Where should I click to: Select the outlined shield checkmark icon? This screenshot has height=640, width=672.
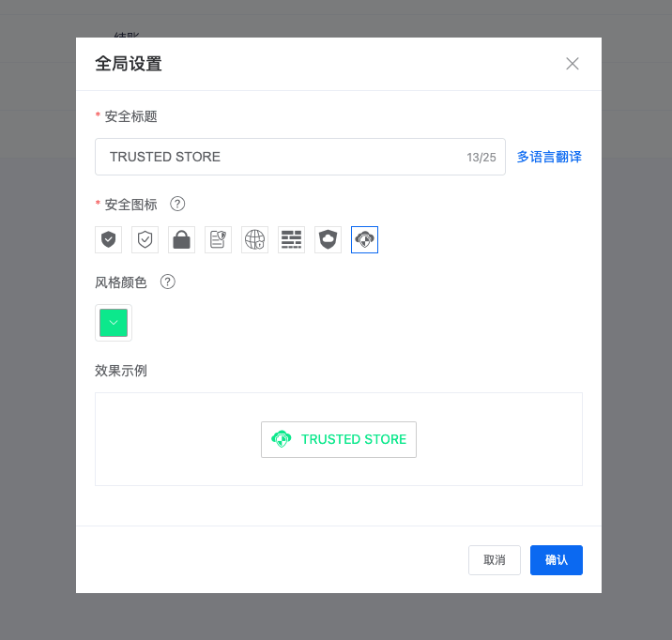click(x=145, y=240)
